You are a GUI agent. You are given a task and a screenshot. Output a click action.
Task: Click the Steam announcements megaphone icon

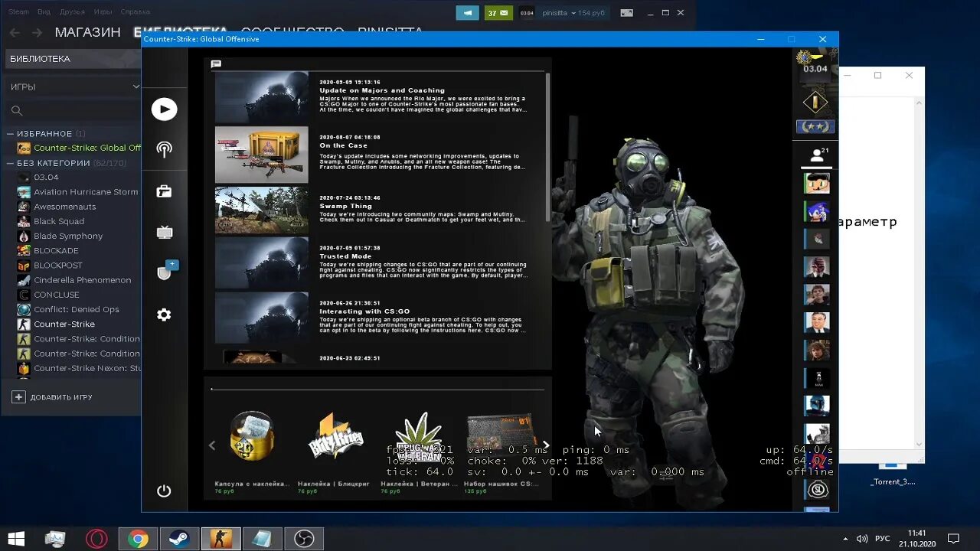[467, 12]
